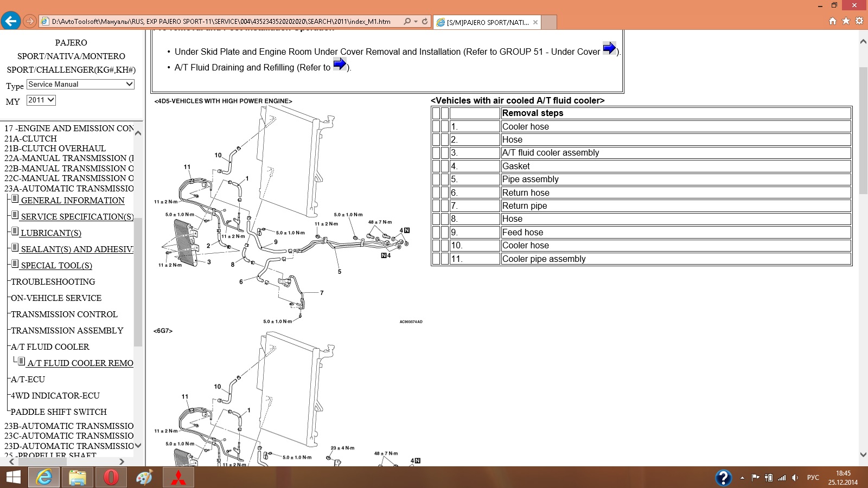
Task: Open 21A-CLUTCH section in the contents list
Action: [x=30, y=139]
